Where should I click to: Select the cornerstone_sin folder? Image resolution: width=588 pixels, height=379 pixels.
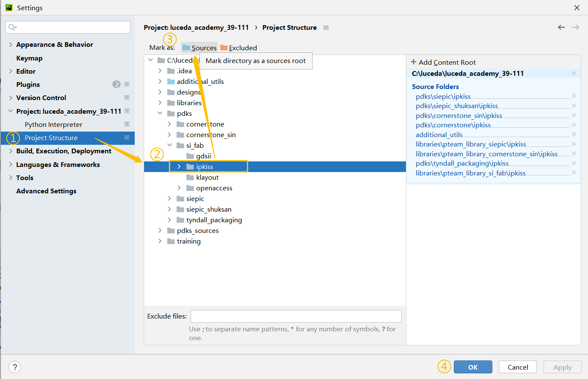(211, 135)
